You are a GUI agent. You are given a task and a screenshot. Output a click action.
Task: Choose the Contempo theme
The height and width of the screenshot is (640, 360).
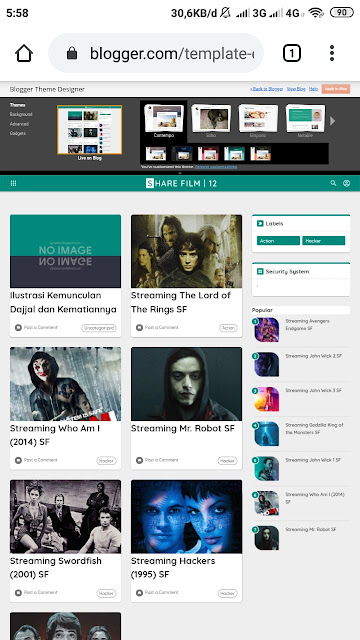point(164,121)
